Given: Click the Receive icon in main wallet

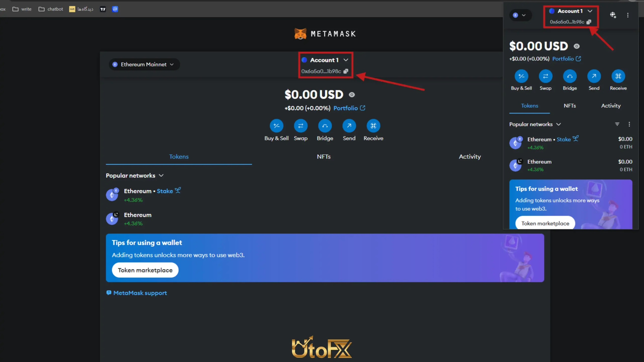Looking at the screenshot, I should coord(373,126).
